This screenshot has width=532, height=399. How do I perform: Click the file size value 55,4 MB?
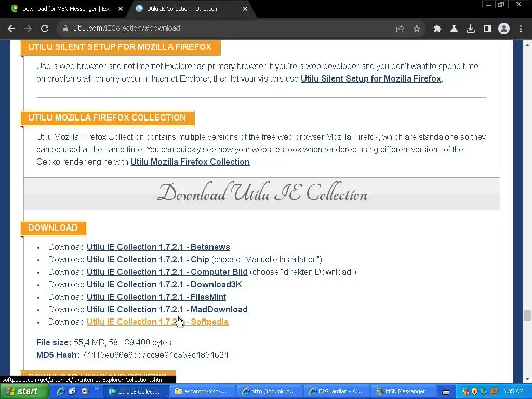point(89,343)
